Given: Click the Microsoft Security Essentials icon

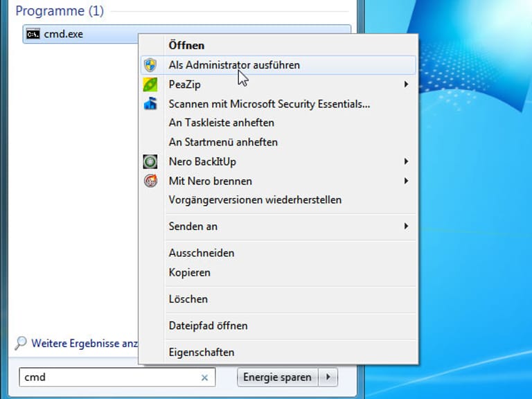Looking at the screenshot, I should (150, 104).
